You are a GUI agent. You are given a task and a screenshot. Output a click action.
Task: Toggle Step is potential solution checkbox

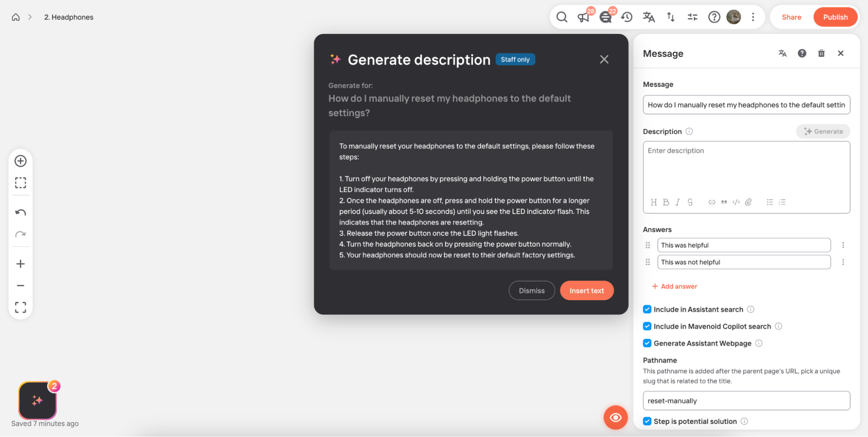click(647, 421)
